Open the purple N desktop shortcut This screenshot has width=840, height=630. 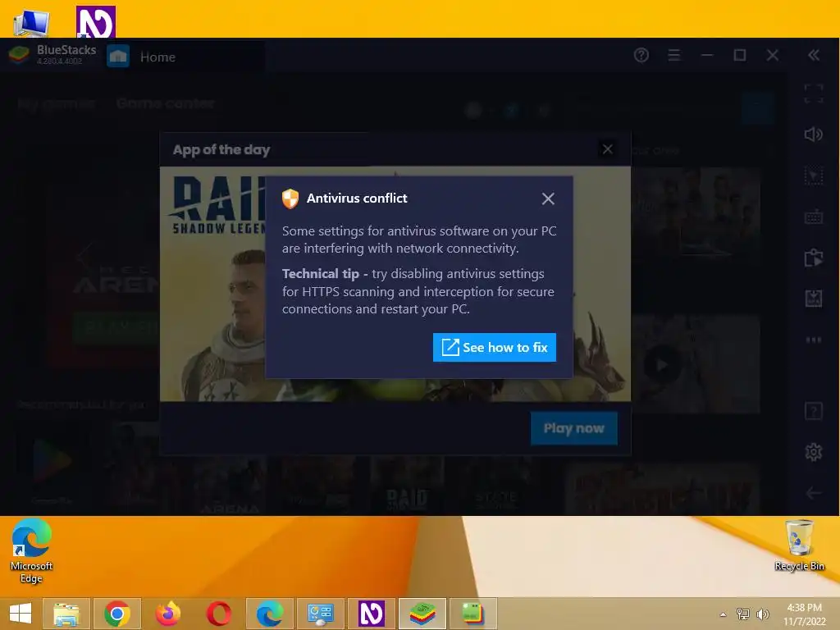click(x=95, y=21)
